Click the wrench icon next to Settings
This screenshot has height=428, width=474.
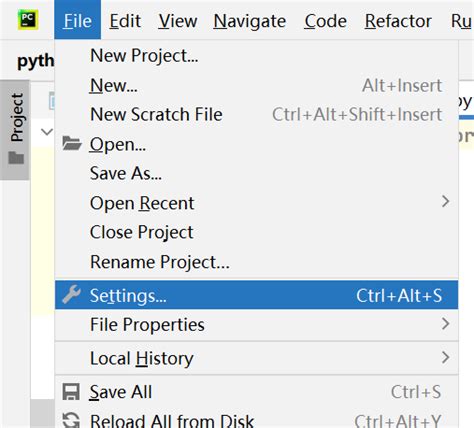tap(71, 294)
